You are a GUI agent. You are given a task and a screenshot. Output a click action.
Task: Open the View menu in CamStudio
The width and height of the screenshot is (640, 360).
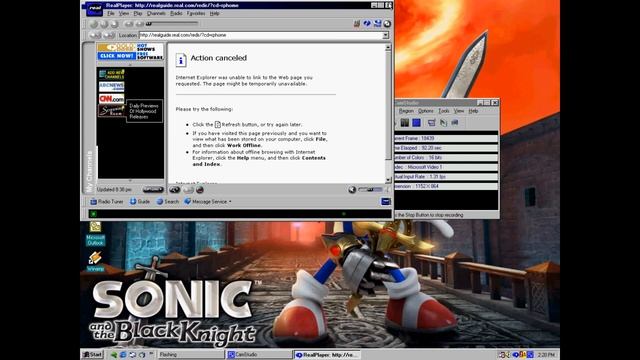pos(459,111)
